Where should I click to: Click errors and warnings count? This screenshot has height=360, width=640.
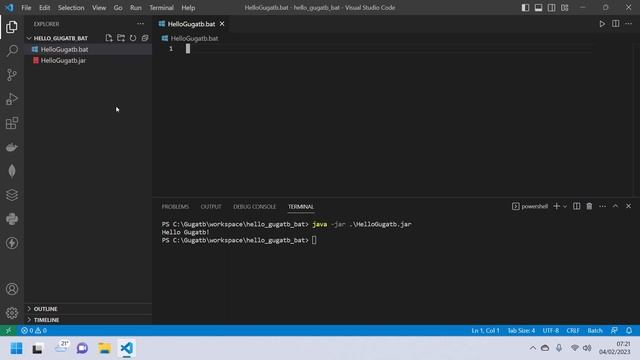point(34,330)
